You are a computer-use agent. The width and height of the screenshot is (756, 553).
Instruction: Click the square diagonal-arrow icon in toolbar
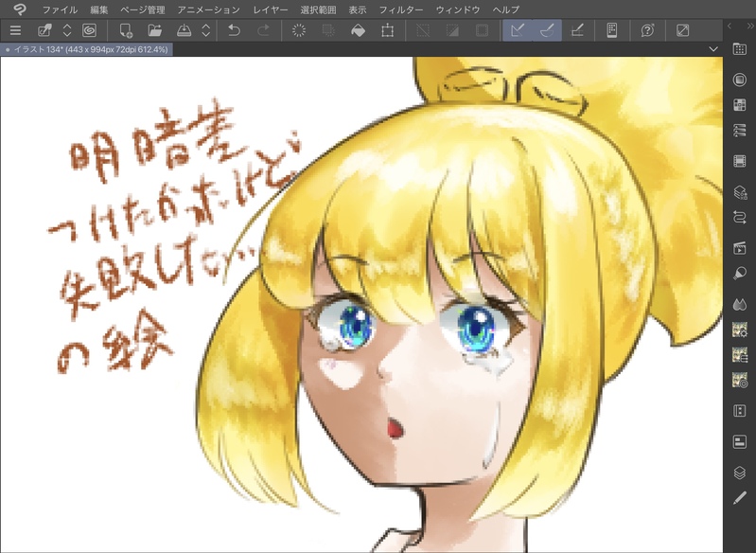coord(683,30)
